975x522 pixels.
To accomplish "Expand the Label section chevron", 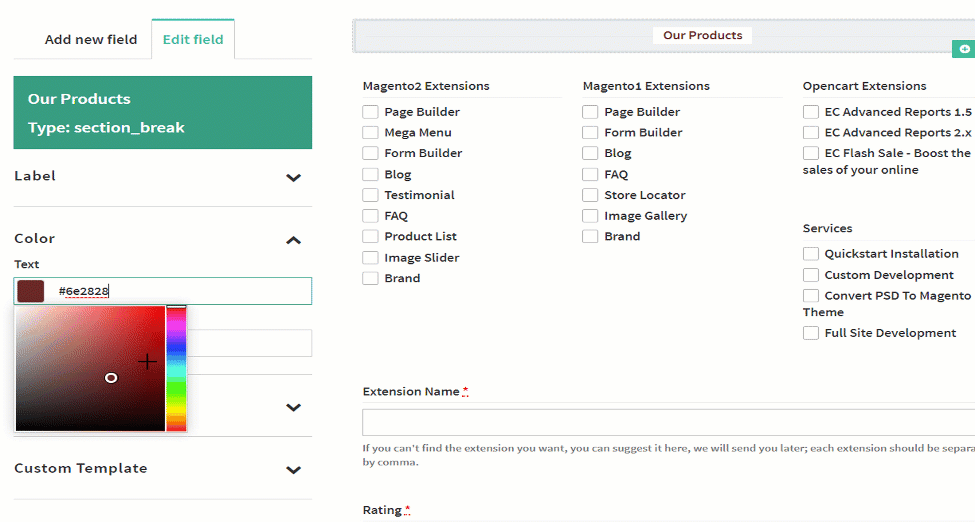I will pyautogui.click(x=293, y=177).
